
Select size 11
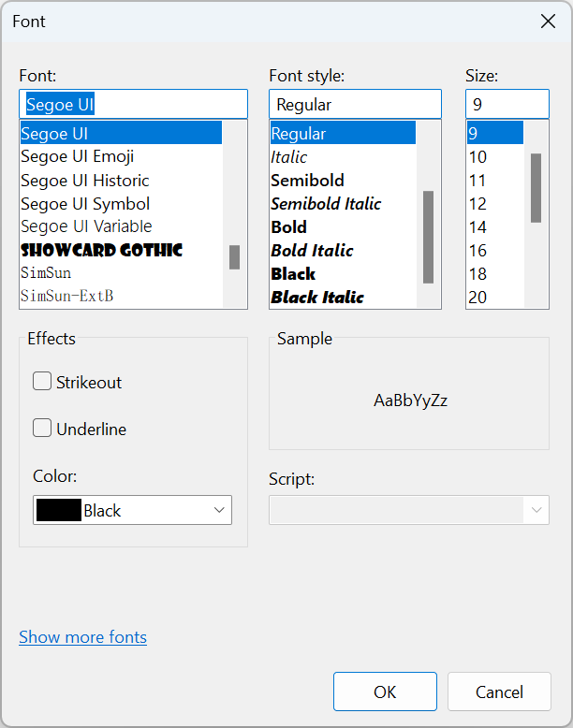click(495, 181)
